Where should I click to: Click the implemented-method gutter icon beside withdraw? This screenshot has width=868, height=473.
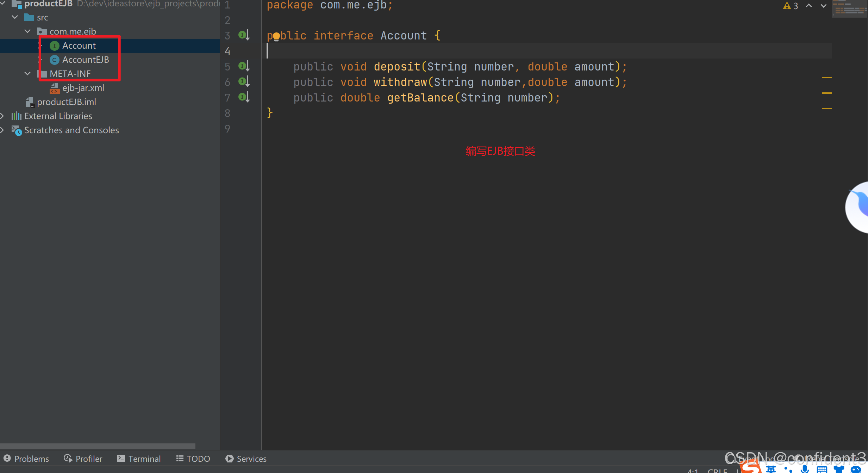pyautogui.click(x=244, y=81)
